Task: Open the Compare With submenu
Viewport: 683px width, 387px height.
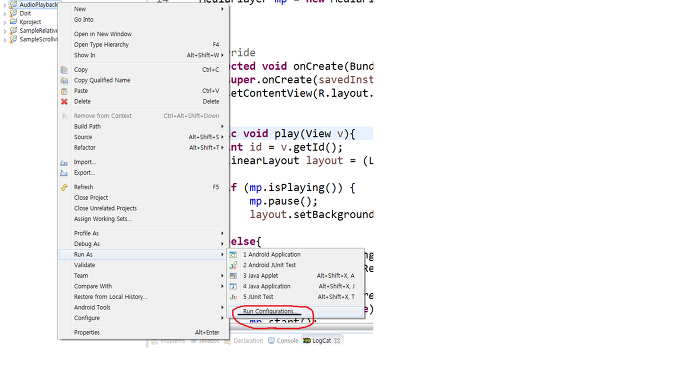Action: point(144,286)
